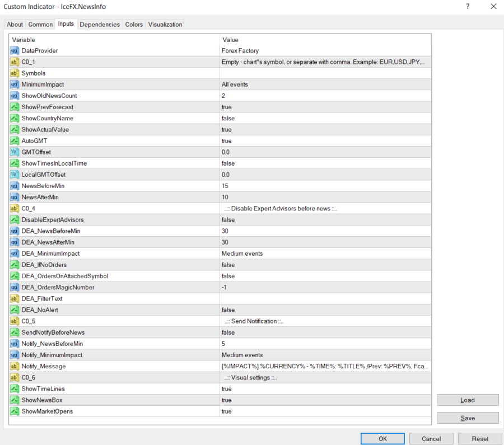Open the Dependencies tab
Screen dimensions: 504x445
pyautogui.click(x=100, y=24)
